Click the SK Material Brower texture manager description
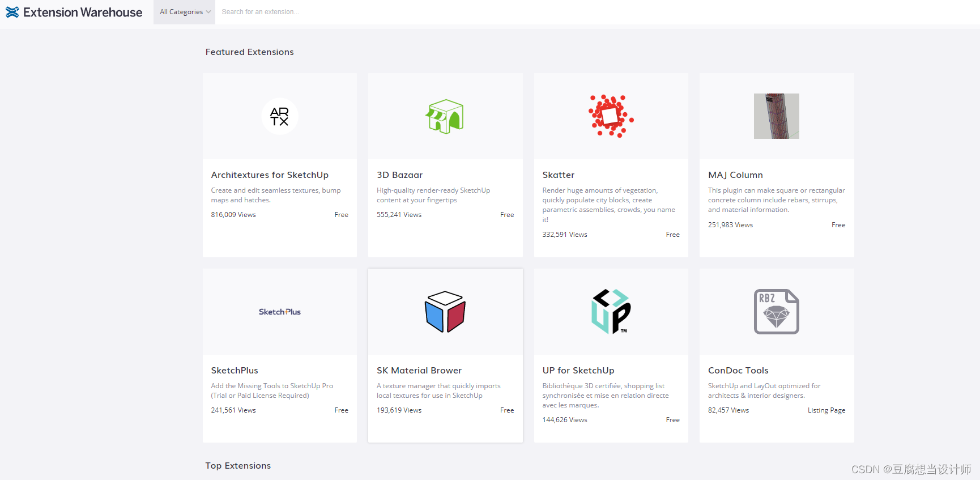 pos(438,391)
